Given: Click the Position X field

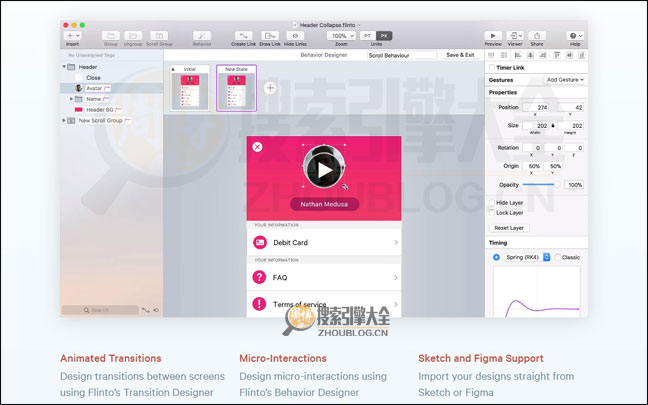Looking at the screenshot, I should (536, 107).
